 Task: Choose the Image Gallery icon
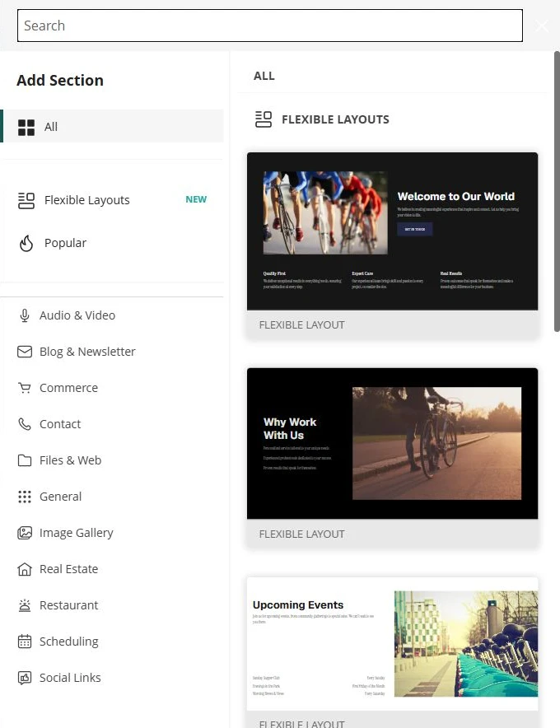[x=25, y=533]
